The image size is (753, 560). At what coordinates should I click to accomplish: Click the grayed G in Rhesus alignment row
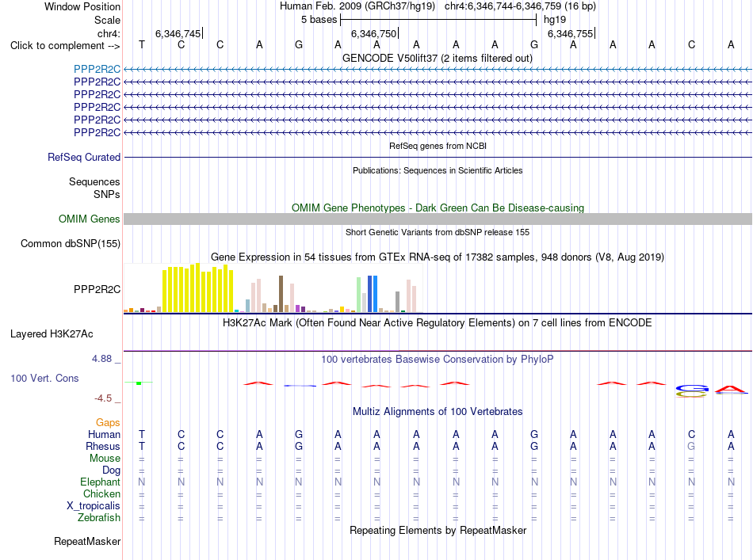coord(691,446)
